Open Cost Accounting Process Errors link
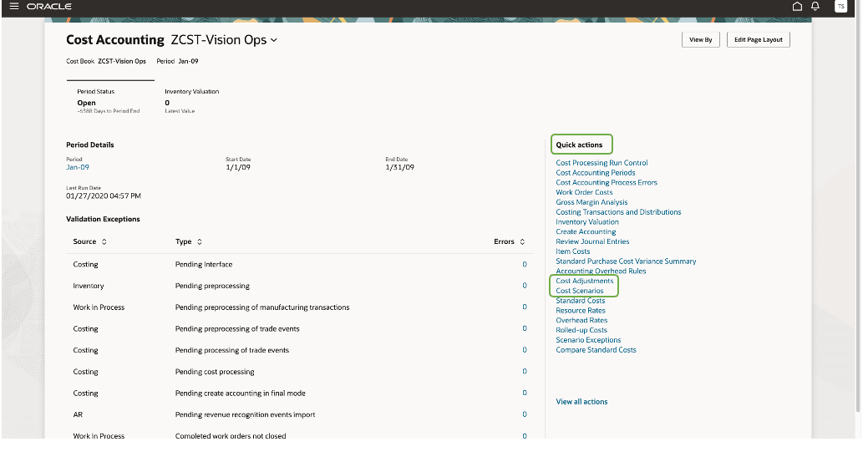 (607, 182)
